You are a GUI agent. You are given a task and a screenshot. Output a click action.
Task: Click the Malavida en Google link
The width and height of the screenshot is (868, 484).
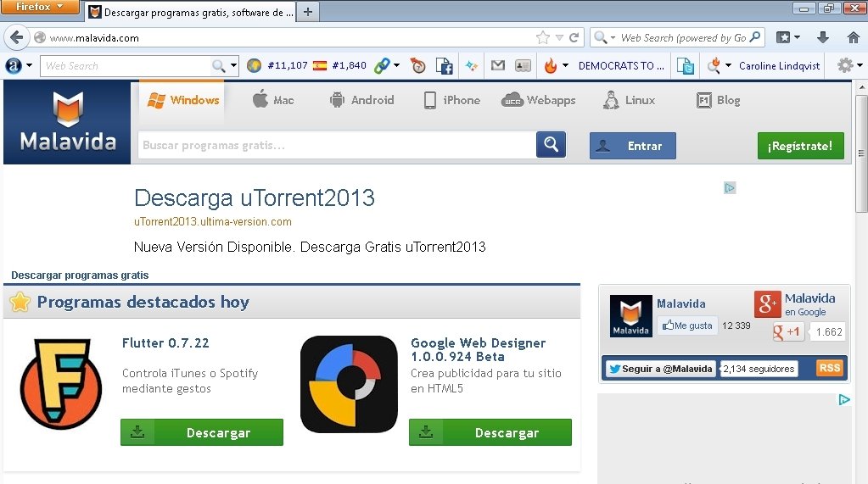[x=809, y=304]
